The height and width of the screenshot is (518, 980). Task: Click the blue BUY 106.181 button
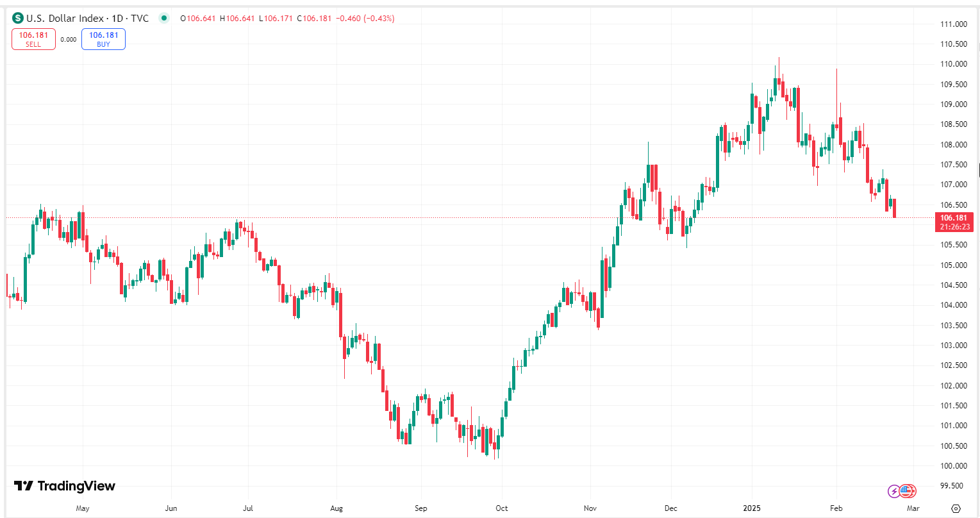(103, 39)
